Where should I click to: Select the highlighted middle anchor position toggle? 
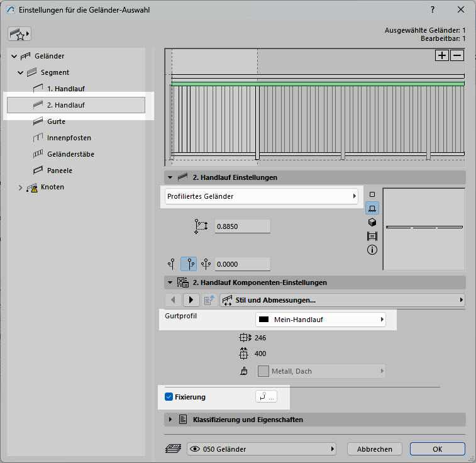point(189,264)
